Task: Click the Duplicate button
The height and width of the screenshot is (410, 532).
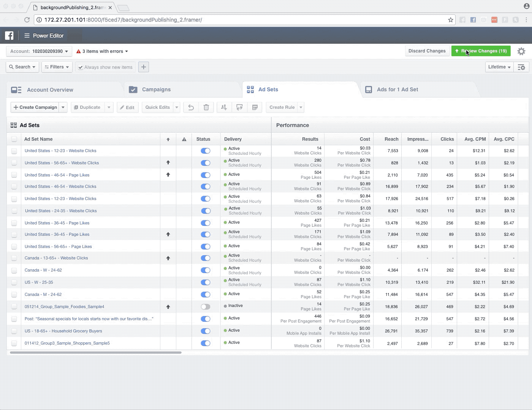Action: pos(87,107)
